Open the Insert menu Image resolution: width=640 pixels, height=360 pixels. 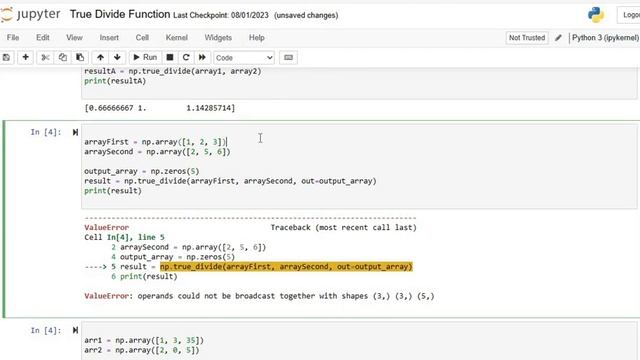pos(109,38)
